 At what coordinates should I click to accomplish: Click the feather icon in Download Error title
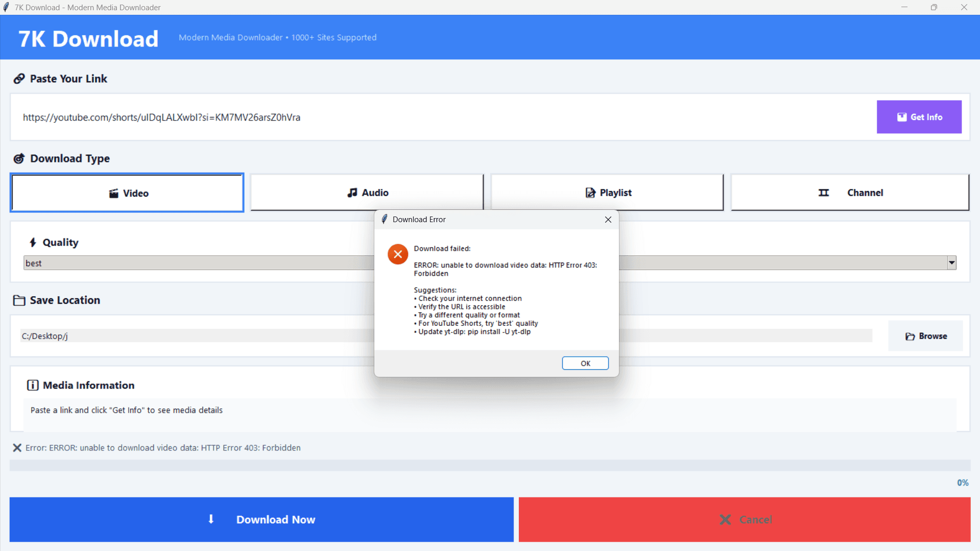385,219
